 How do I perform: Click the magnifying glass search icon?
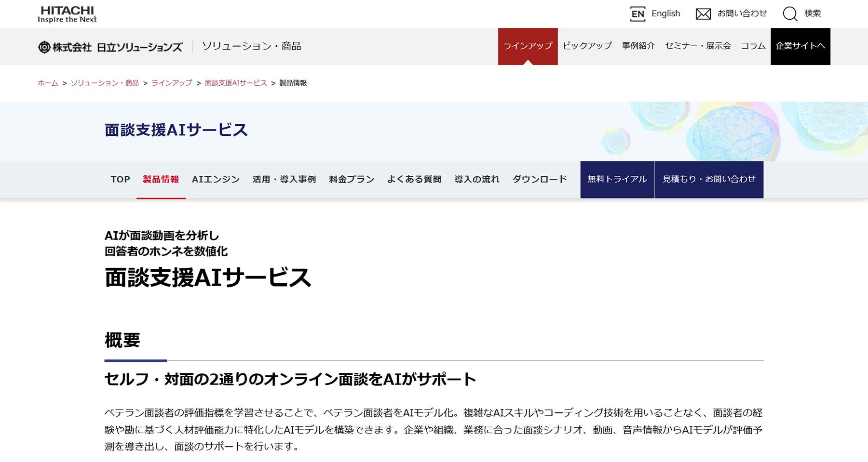click(x=790, y=13)
